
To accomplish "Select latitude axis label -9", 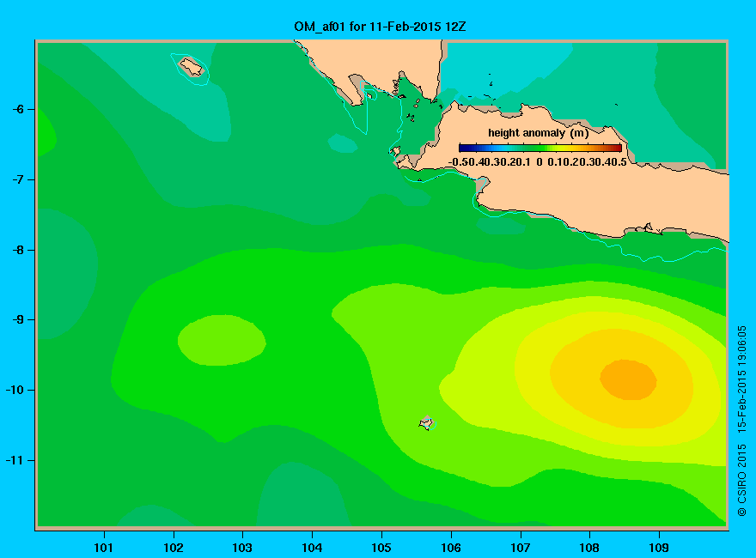I will pos(18,319).
